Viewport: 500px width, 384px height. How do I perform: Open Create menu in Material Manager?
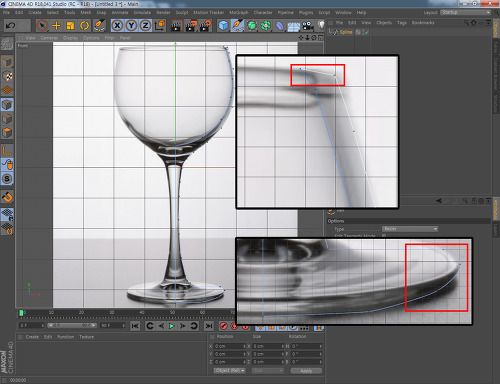(x=32, y=337)
